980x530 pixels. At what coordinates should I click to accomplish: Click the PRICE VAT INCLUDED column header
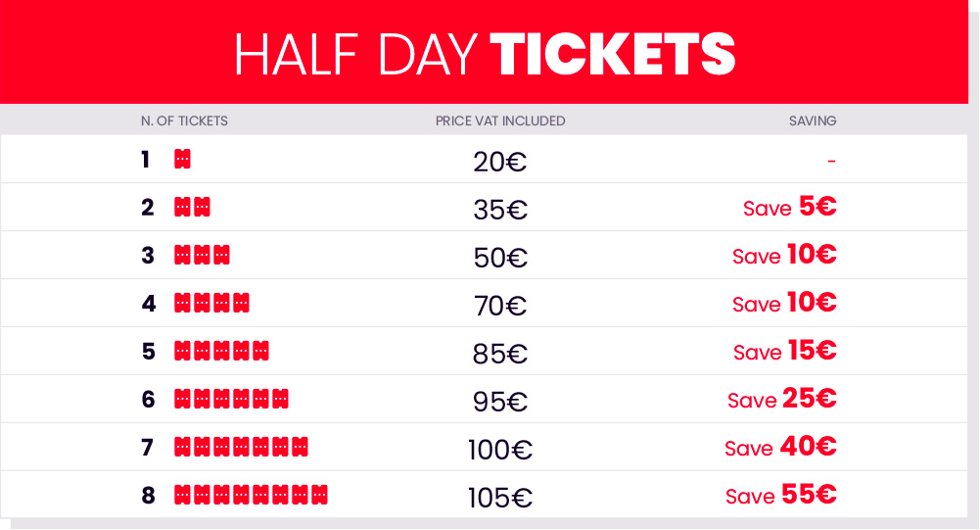click(x=500, y=120)
